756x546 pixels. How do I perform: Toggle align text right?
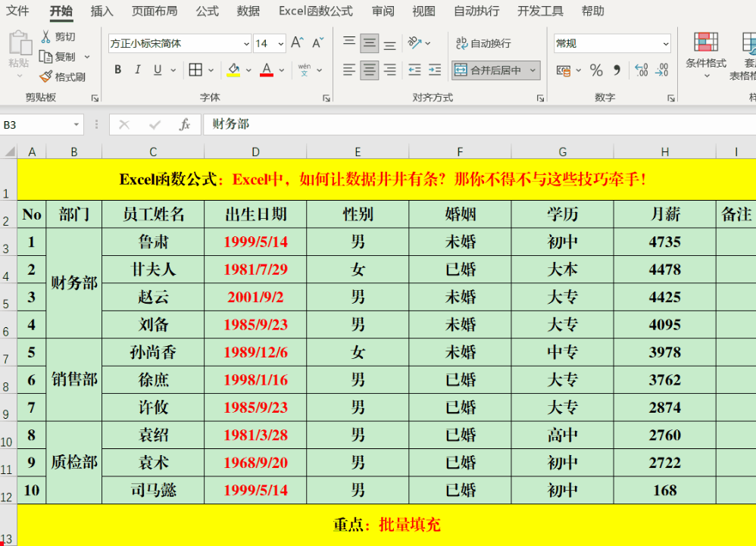[x=389, y=70]
